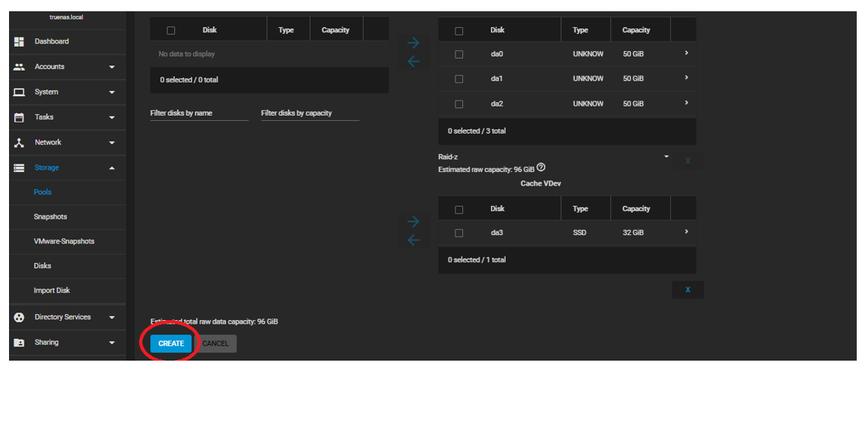868x426 pixels.
Task: Expand details chevron for disk da0
Action: pos(686,53)
